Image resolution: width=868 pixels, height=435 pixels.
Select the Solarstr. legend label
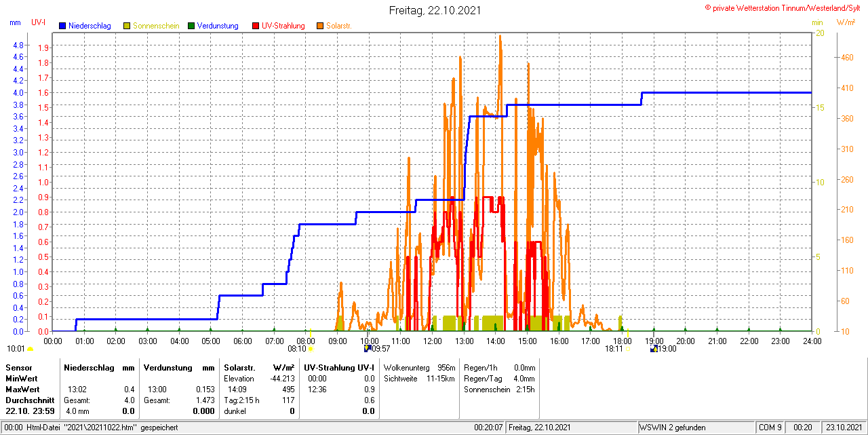[338, 26]
